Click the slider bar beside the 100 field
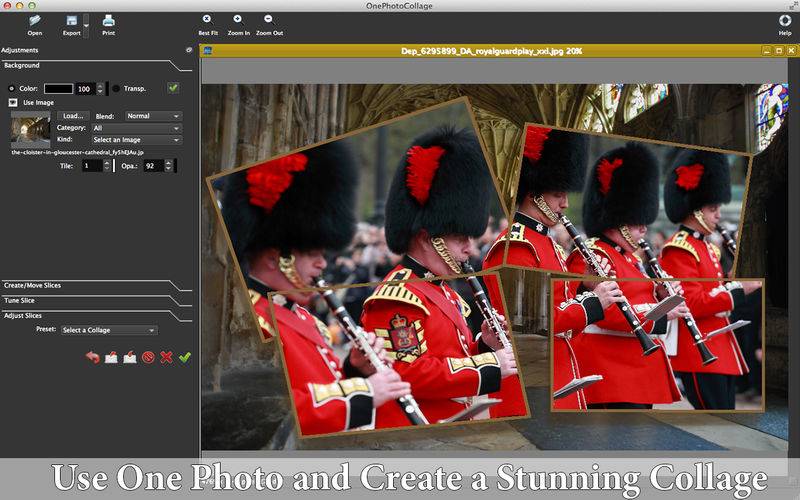 [x=107, y=89]
